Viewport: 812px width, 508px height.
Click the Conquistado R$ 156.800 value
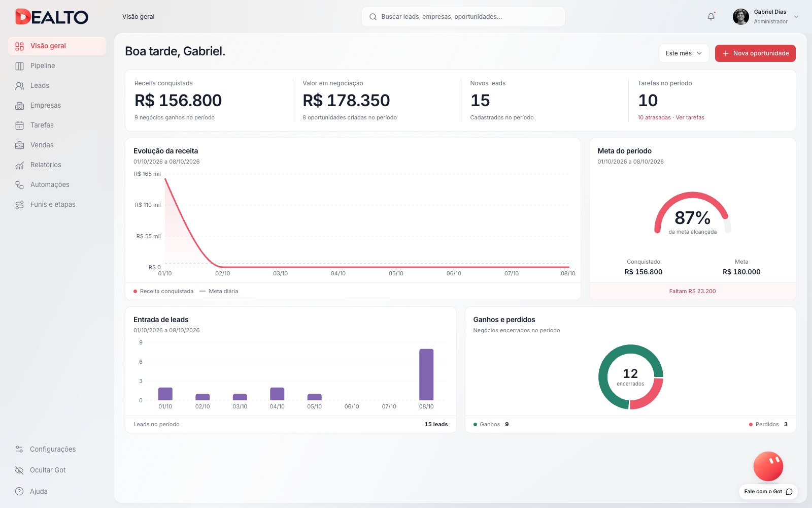click(x=644, y=272)
